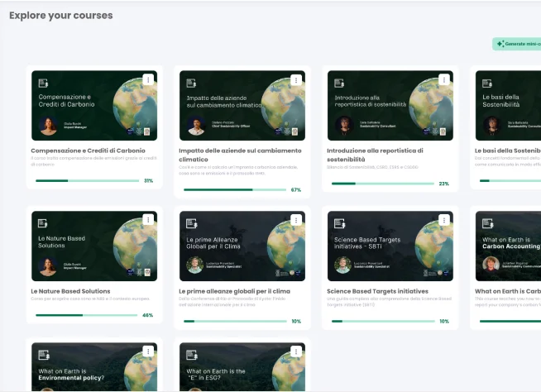Open Le prime alleanze globali per il clima title
The height and width of the screenshot is (392, 541).
(235, 291)
